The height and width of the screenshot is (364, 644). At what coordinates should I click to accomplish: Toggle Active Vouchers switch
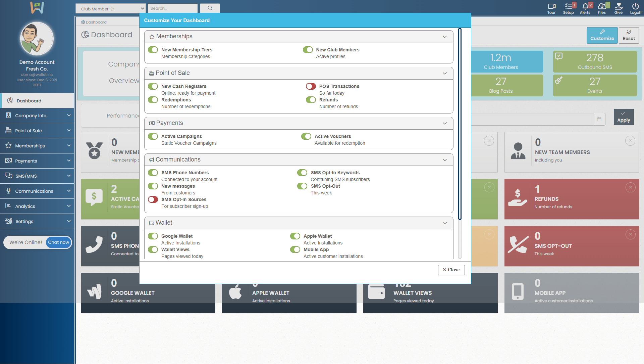click(x=306, y=136)
